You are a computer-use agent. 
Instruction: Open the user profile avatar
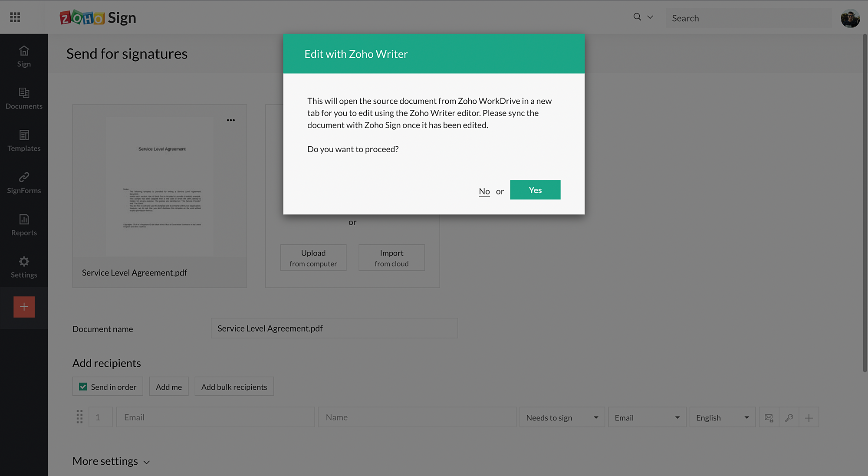pos(850,18)
